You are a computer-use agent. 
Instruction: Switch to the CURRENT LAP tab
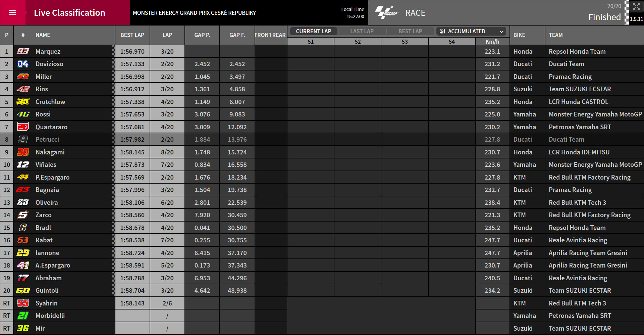pyautogui.click(x=314, y=31)
